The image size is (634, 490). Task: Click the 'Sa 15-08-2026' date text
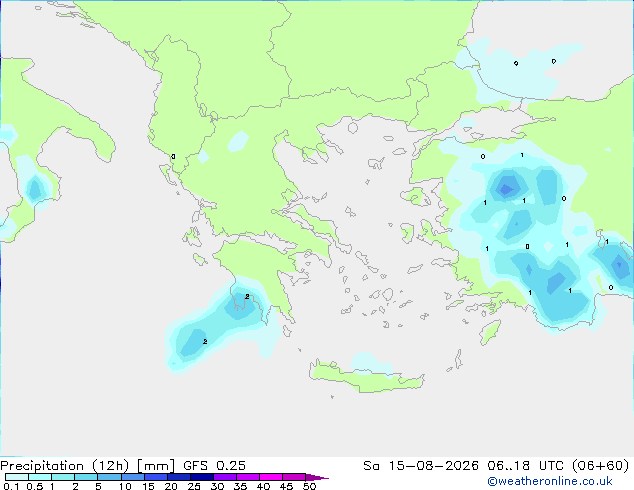[421, 466]
